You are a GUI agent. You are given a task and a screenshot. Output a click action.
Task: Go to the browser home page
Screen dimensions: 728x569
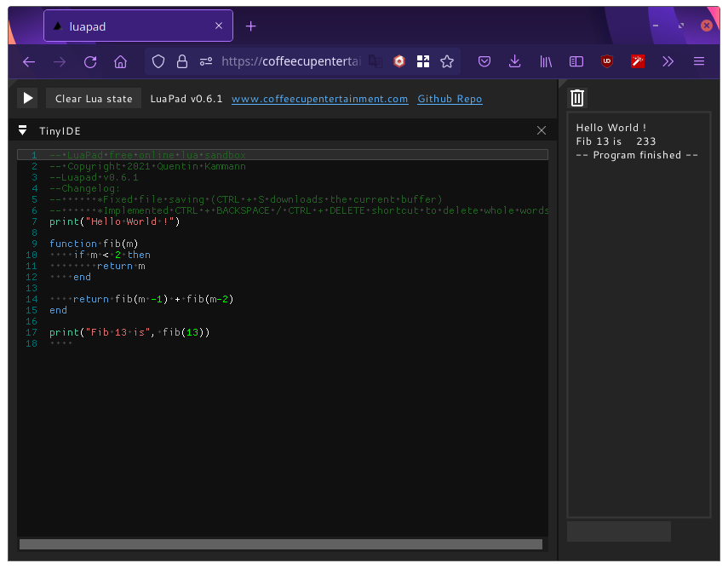pos(121,62)
